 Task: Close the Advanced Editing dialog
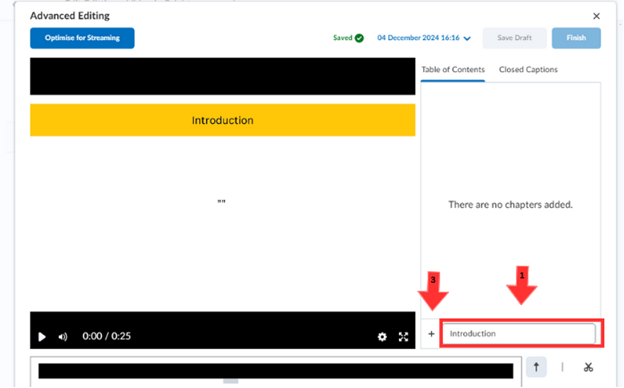(596, 16)
